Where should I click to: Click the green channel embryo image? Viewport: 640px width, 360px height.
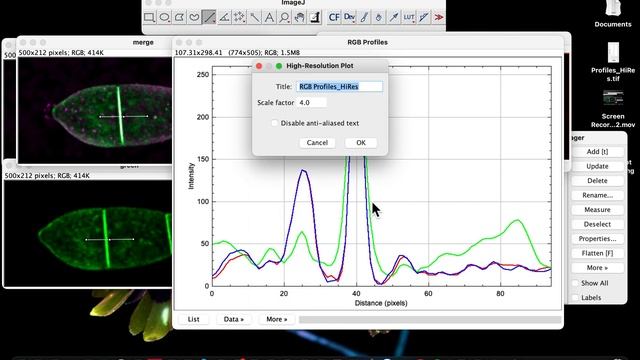click(88, 233)
